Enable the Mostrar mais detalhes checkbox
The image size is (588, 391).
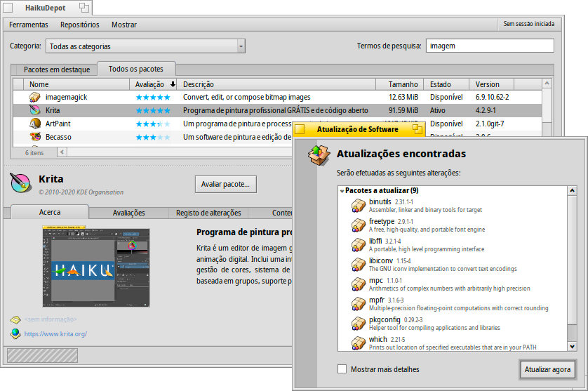(342, 369)
